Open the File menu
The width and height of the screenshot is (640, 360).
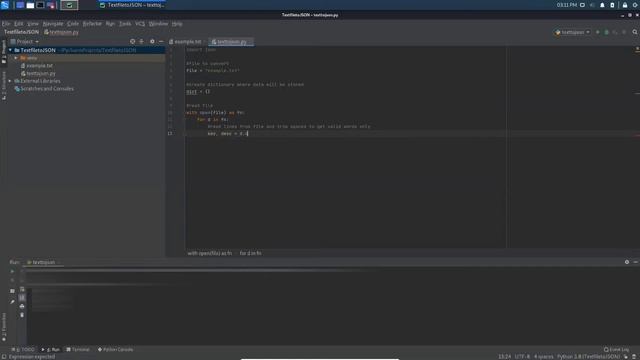tap(6, 24)
